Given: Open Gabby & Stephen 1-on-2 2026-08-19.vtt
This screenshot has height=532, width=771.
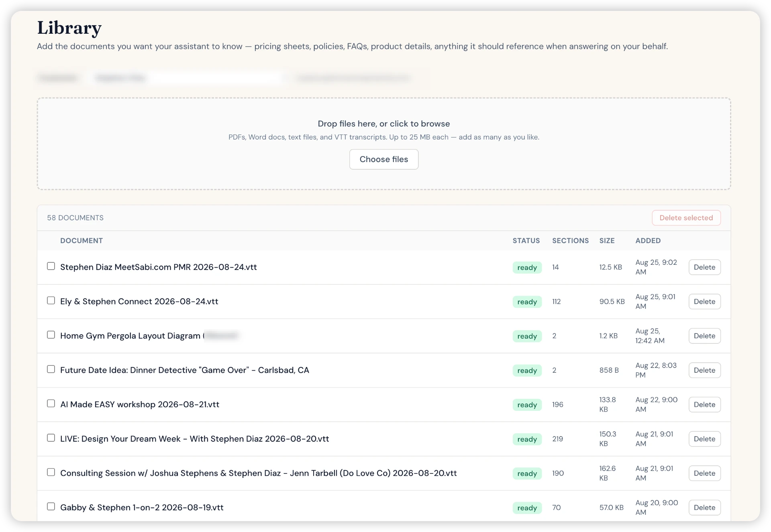Looking at the screenshot, I should click(142, 508).
